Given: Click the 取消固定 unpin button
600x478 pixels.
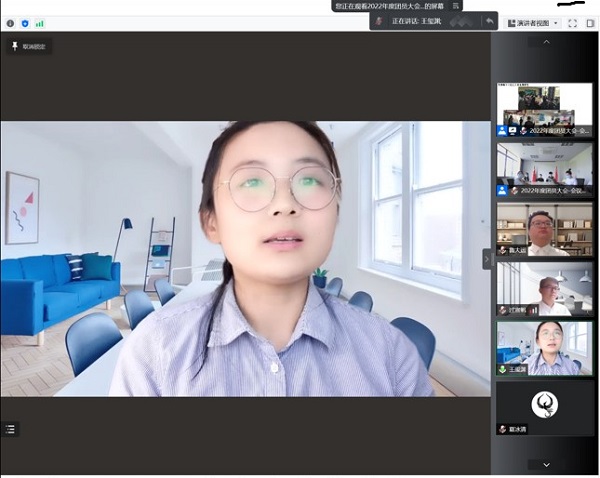Looking at the screenshot, I should [28, 46].
